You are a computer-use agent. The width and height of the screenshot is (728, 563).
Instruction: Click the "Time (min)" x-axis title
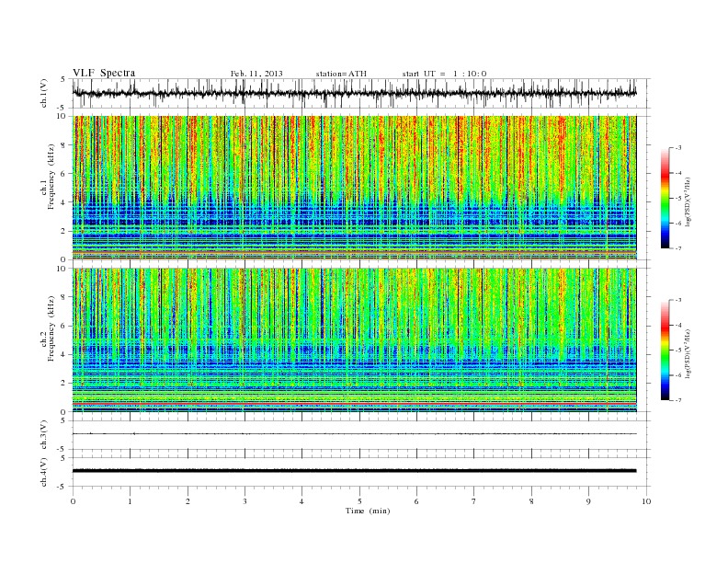click(x=368, y=511)
